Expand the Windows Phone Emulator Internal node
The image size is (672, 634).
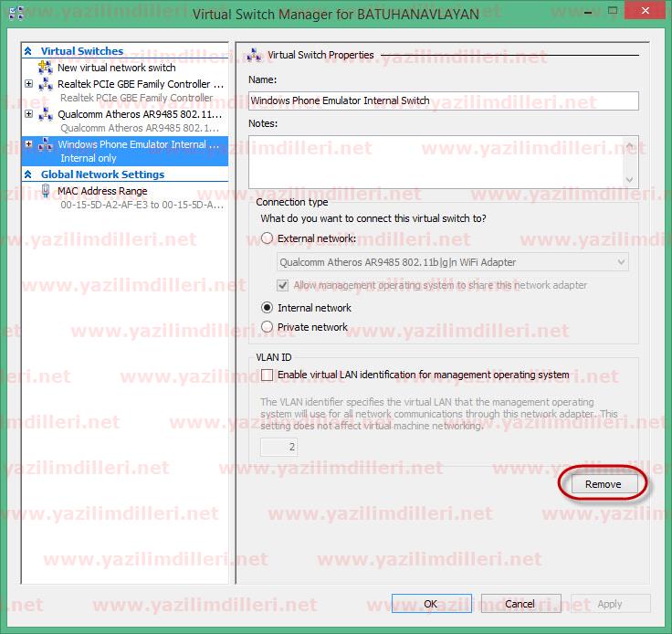28,144
